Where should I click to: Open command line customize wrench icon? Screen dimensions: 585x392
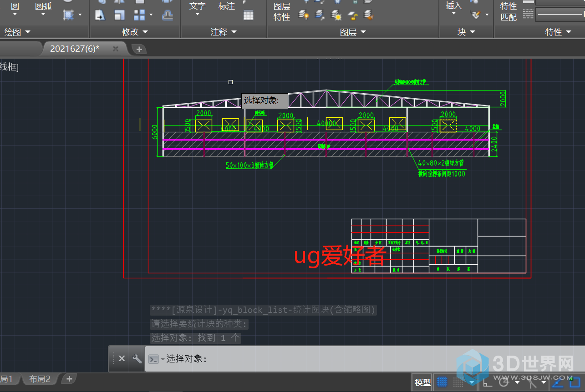tap(137, 358)
